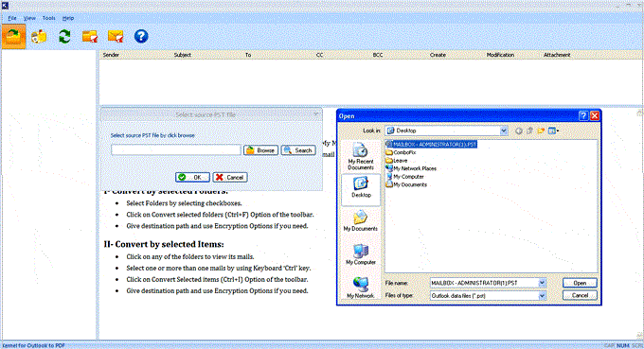The image size is (644, 349).
Task: Click the Sender column header
Action: coord(111,55)
